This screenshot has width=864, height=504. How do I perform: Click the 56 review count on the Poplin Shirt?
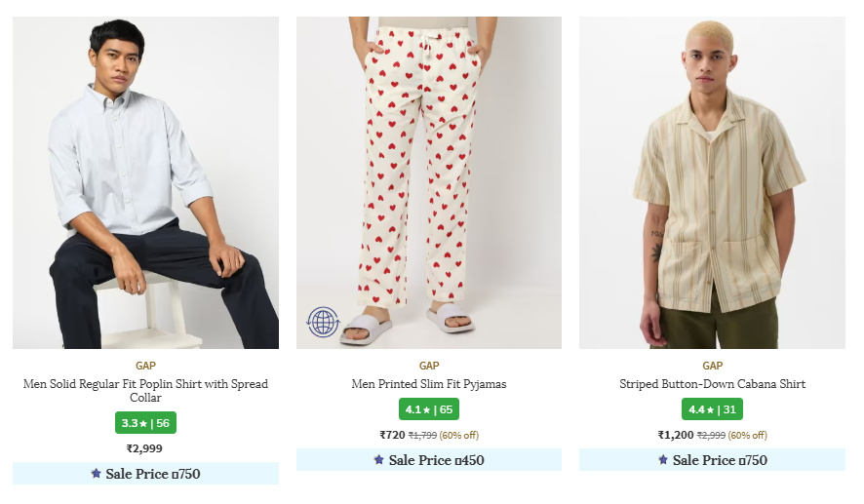[163, 424]
